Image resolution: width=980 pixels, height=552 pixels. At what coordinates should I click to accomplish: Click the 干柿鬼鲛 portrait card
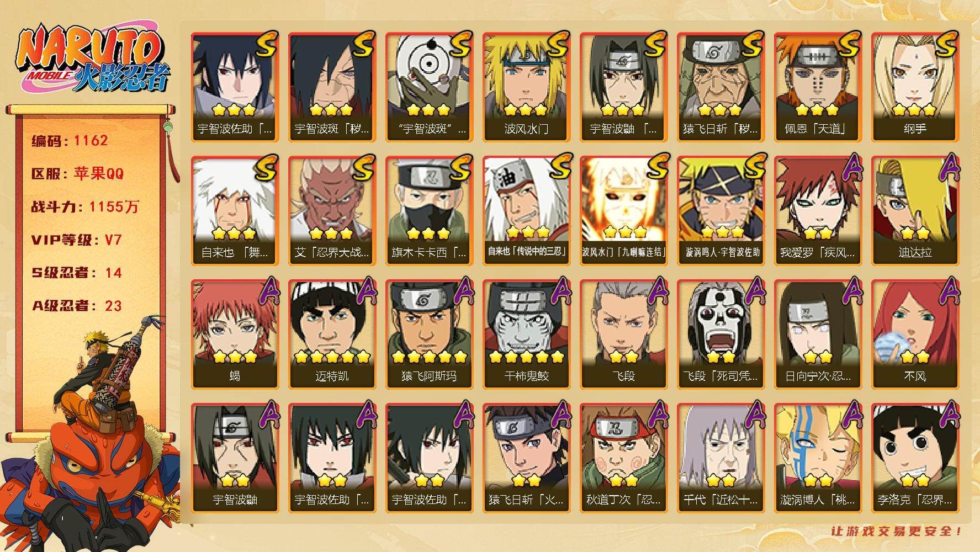tap(526, 335)
